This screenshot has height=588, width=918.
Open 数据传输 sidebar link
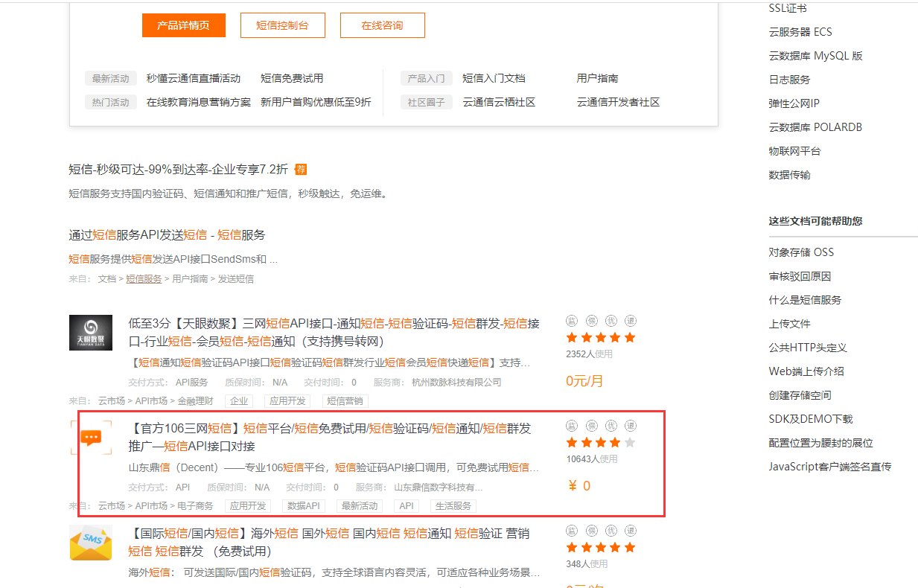pos(789,175)
